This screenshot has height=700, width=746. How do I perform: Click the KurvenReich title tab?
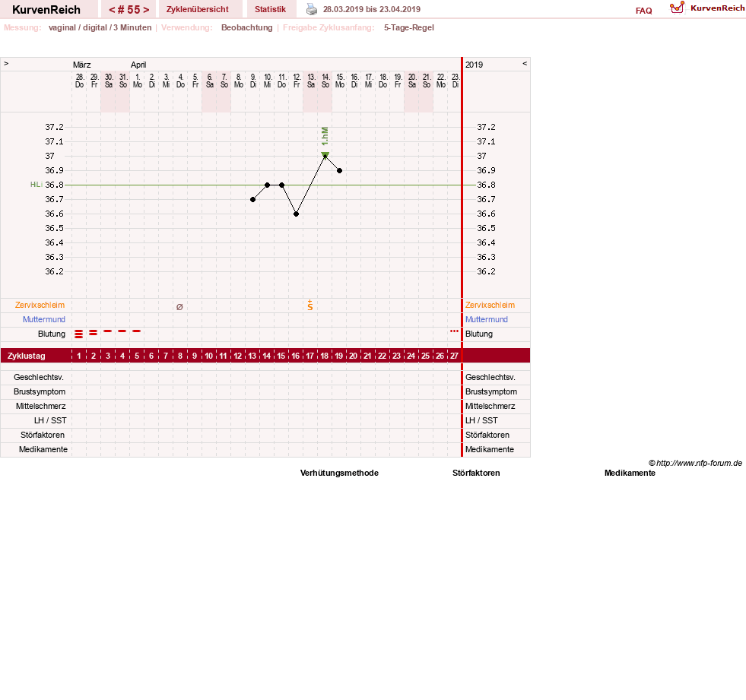pos(46,10)
